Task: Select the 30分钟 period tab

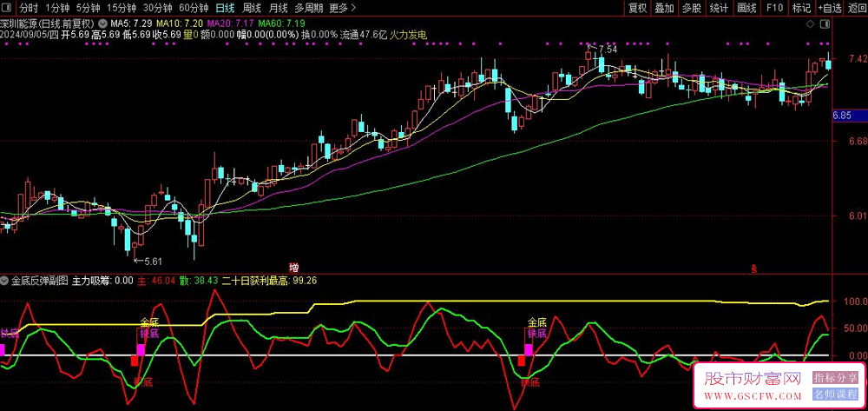Action: (x=158, y=8)
